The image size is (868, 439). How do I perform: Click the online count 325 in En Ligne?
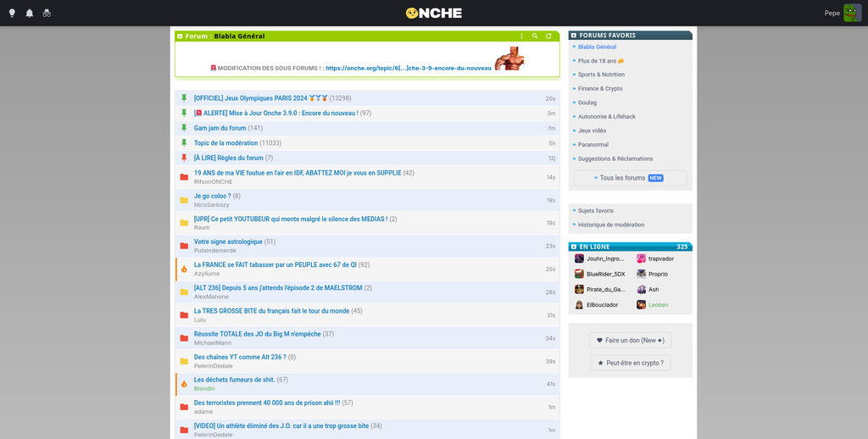coord(682,247)
